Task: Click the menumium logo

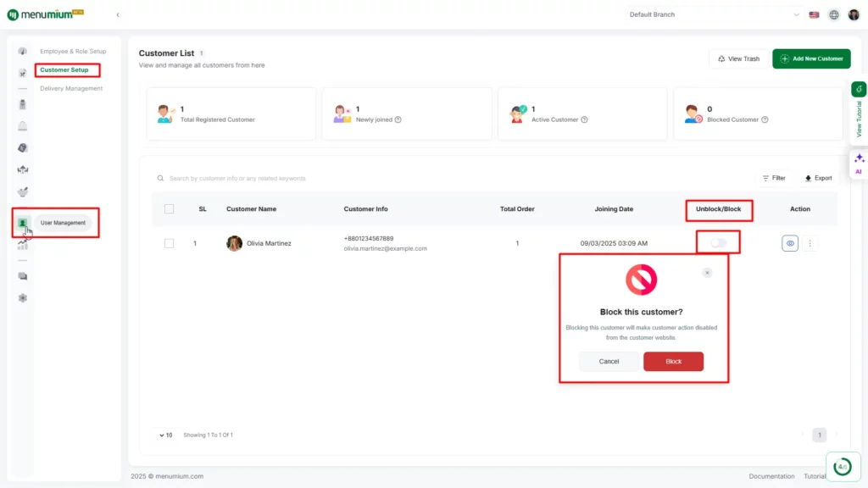Action: 46,14
